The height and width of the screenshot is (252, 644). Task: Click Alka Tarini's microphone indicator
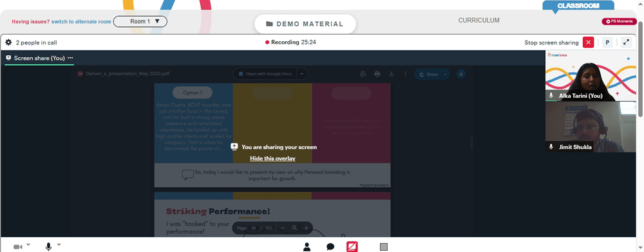coord(551,96)
